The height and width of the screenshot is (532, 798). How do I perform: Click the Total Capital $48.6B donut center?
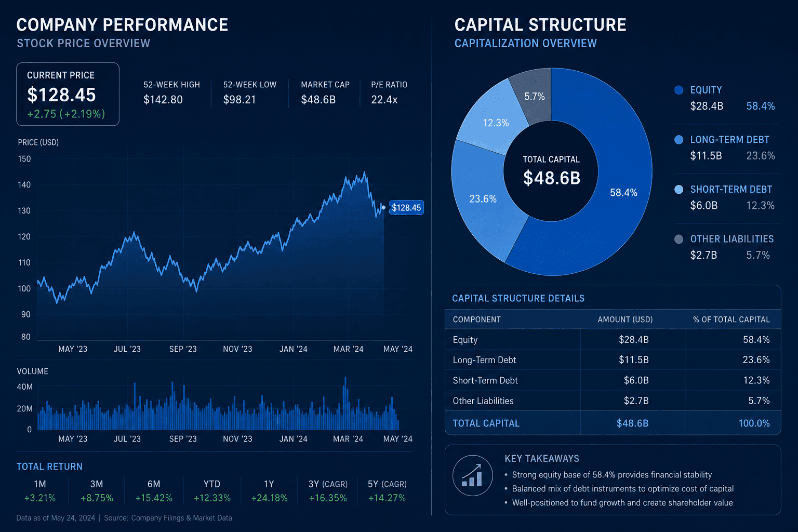pos(551,171)
